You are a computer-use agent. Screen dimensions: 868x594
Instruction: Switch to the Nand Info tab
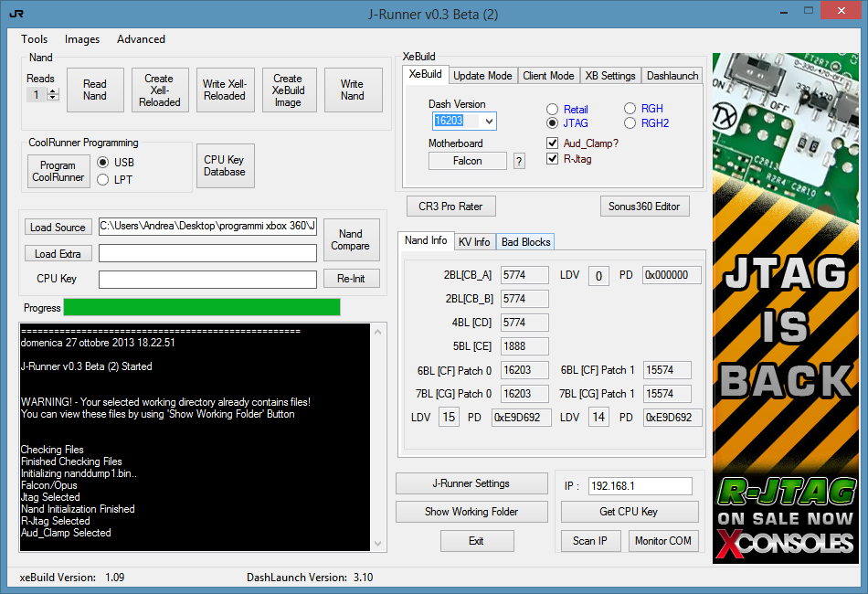[x=426, y=240]
